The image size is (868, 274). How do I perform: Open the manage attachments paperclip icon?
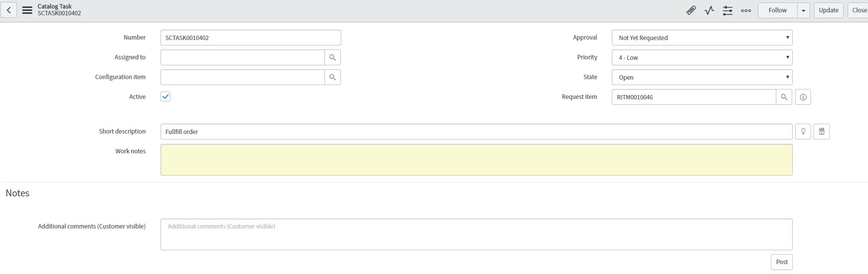pyautogui.click(x=691, y=10)
